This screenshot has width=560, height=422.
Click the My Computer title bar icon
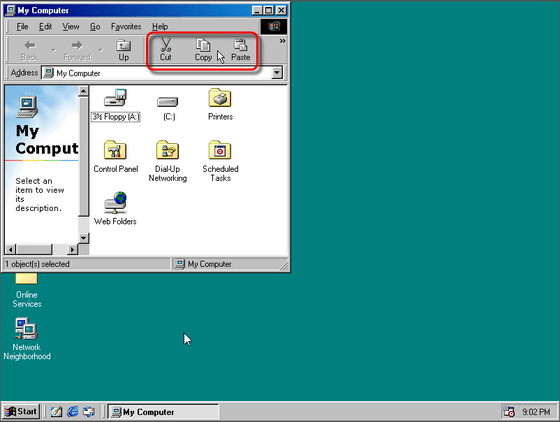point(11,10)
